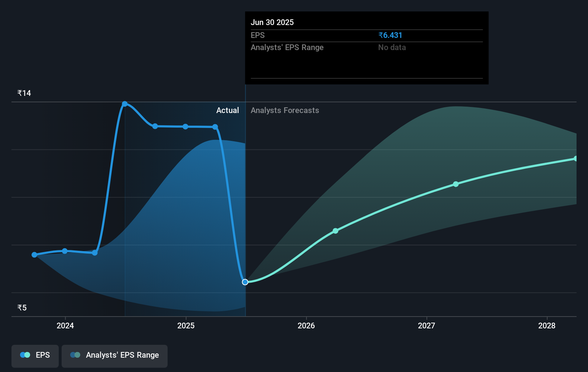Image resolution: width=588 pixels, height=372 pixels.
Task: Toggle the Analysts' EPS Range series off
Action: (115, 356)
